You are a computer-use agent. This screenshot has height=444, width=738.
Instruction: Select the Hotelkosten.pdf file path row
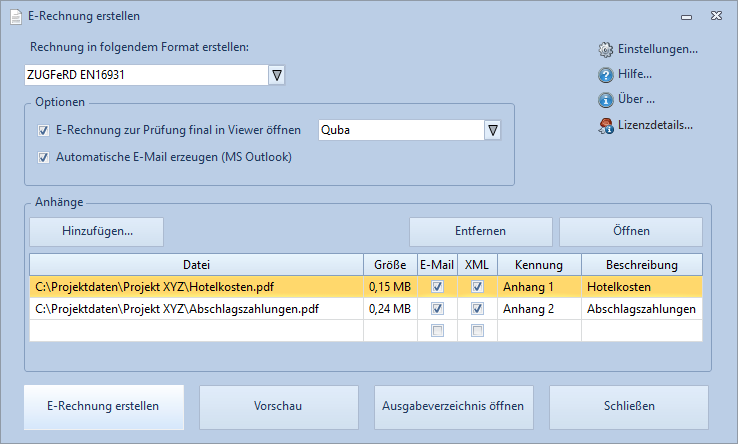click(196, 286)
